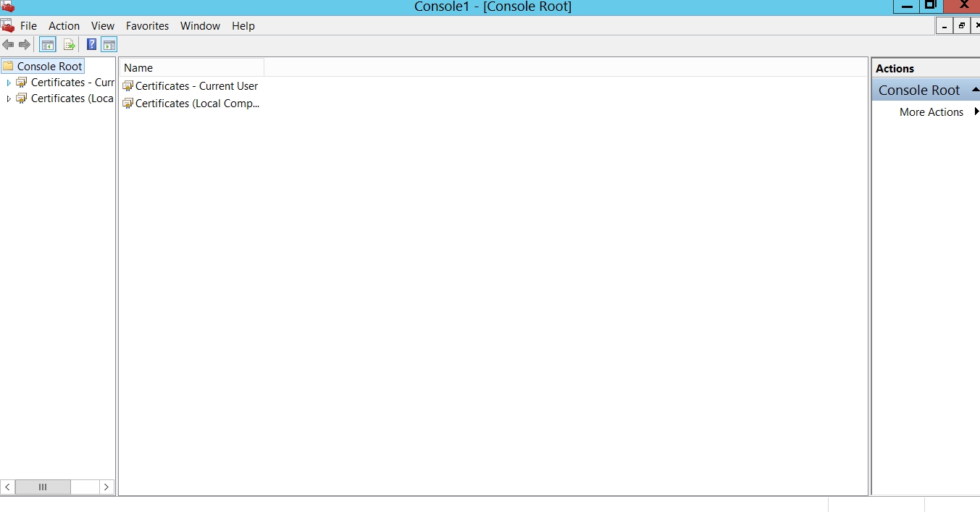
Task: Expand Certificates (Local Computer) tree node
Action: [9, 99]
